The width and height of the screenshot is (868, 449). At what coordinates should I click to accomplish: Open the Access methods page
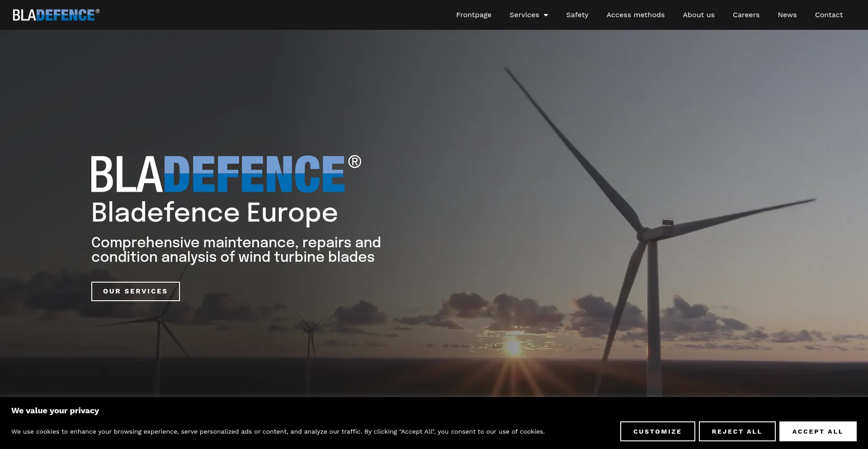635,15
